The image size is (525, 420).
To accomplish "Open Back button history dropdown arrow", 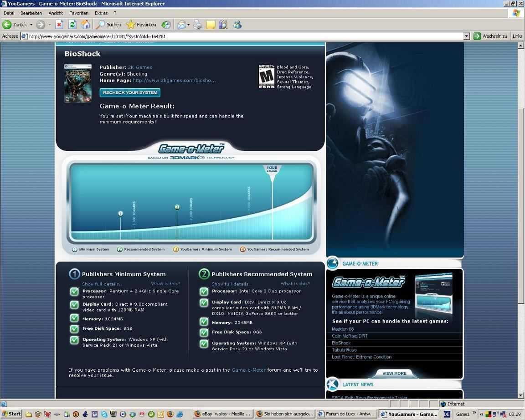I will tap(31, 25).
